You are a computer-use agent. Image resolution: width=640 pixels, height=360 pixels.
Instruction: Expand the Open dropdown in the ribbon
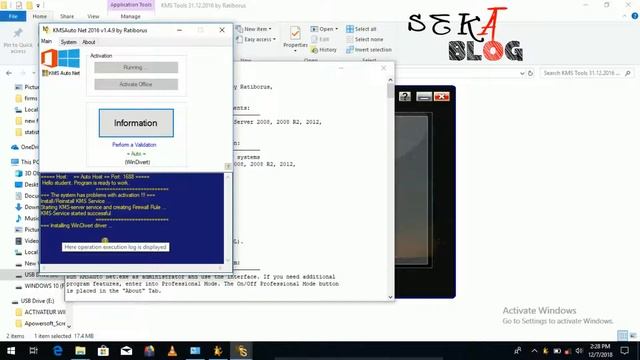324,29
